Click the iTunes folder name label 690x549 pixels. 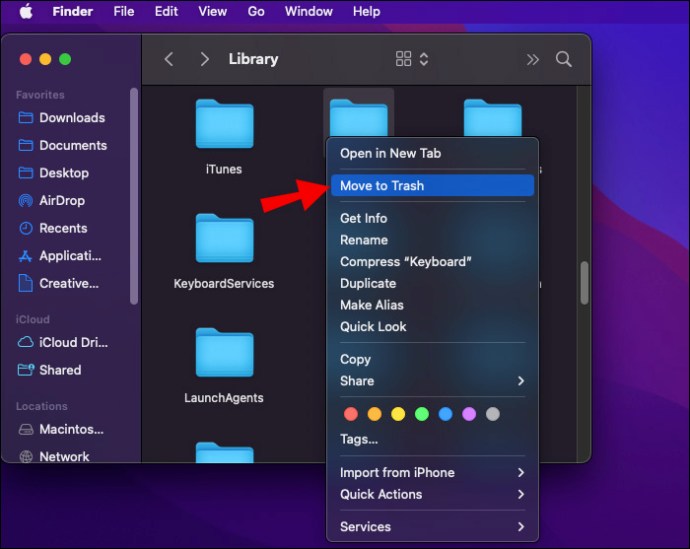[224, 169]
